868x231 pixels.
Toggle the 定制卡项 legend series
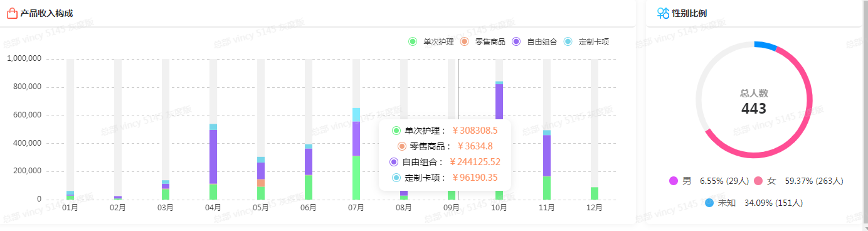tap(586, 42)
